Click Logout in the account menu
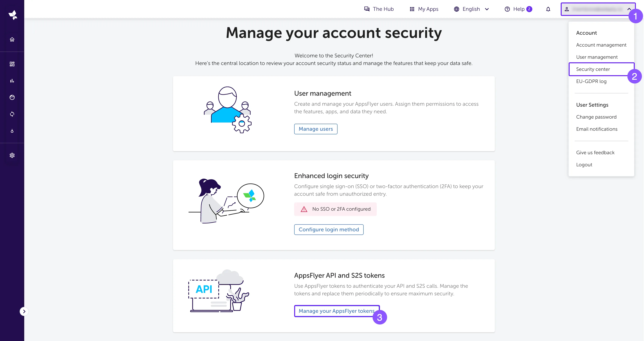This screenshot has height=341, width=644. click(584, 165)
